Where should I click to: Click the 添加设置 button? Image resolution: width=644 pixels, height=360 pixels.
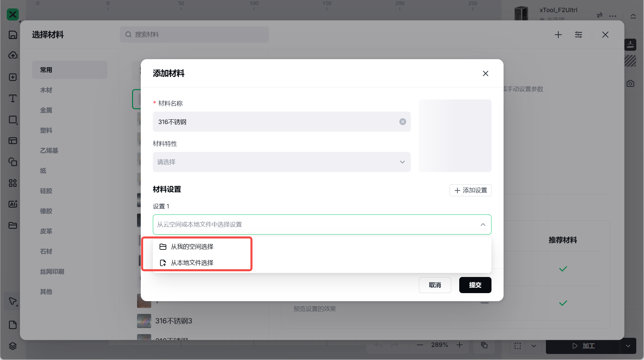(470, 190)
